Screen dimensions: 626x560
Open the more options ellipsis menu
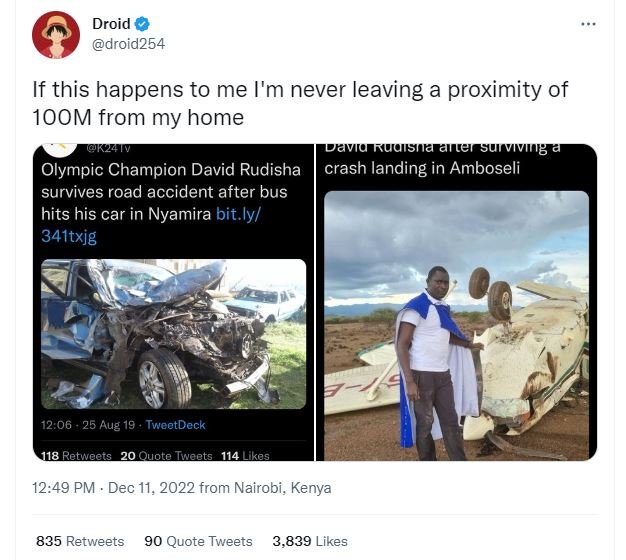click(x=588, y=23)
